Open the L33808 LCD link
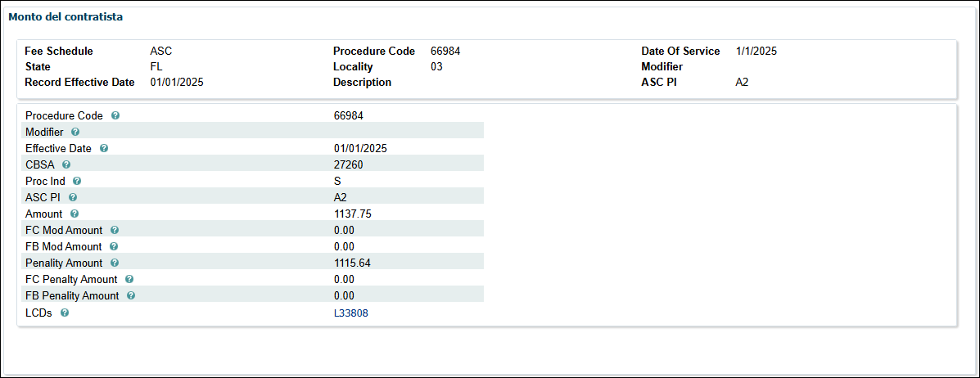 click(350, 313)
